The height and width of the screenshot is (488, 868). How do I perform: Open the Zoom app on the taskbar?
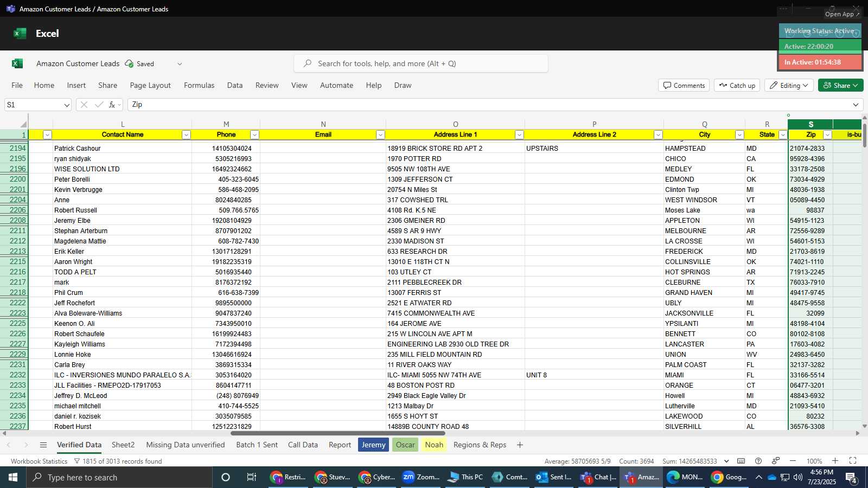[x=421, y=477]
